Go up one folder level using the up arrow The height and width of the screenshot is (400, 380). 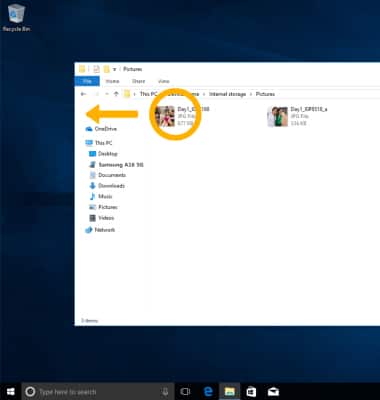coord(116,94)
